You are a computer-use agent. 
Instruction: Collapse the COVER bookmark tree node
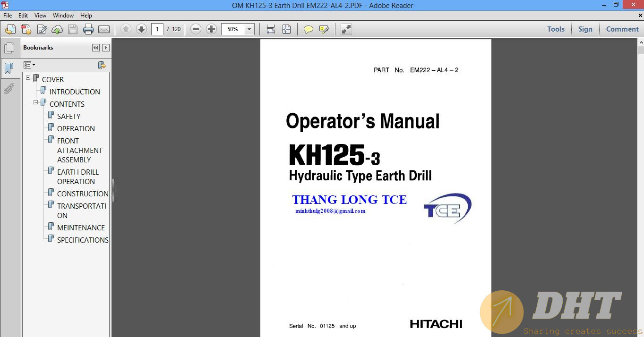coord(28,77)
